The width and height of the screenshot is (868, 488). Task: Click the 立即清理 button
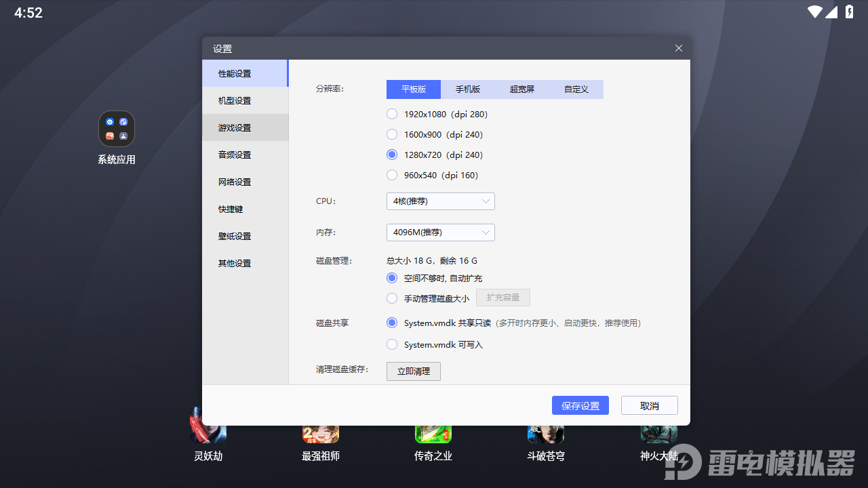click(413, 371)
